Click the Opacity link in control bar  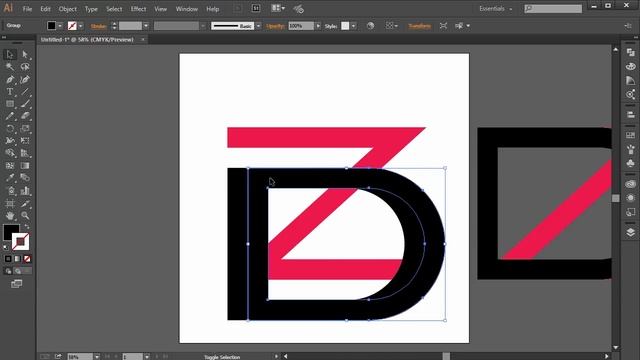(x=275, y=26)
